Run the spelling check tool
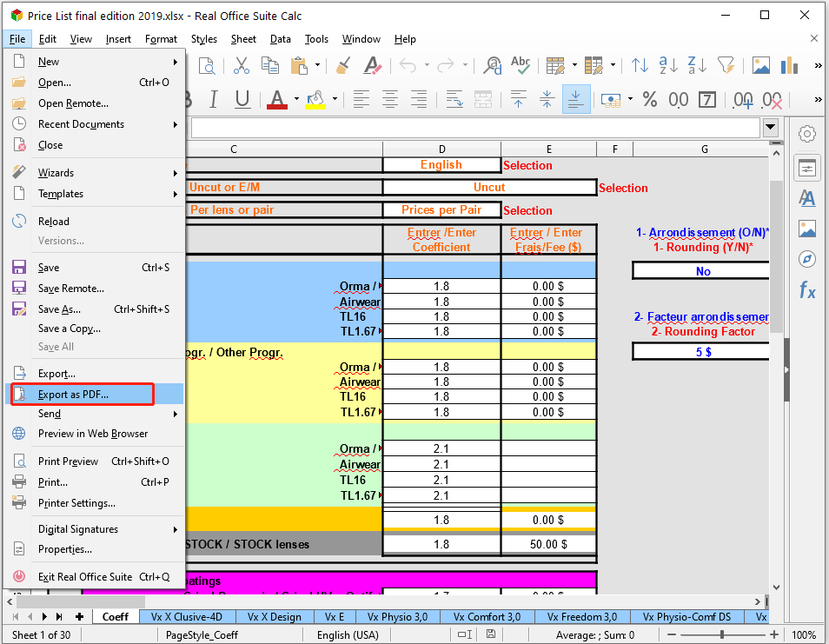The width and height of the screenshot is (829, 644). (521, 66)
